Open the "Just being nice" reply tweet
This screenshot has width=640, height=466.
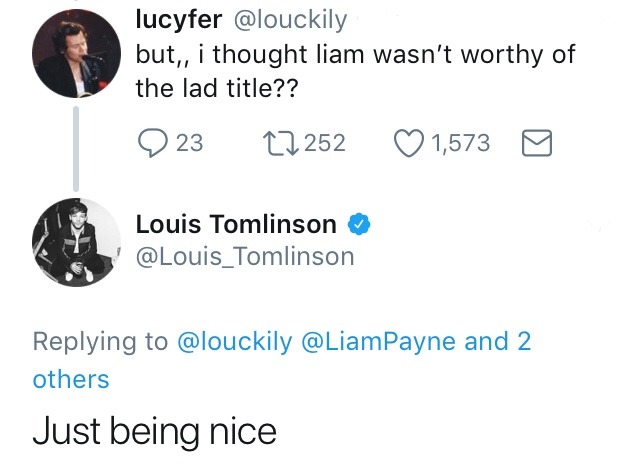(154, 431)
